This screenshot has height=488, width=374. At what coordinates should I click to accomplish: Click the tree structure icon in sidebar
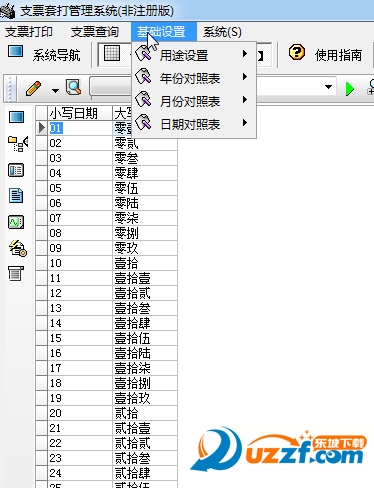click(x=18, y=144)
